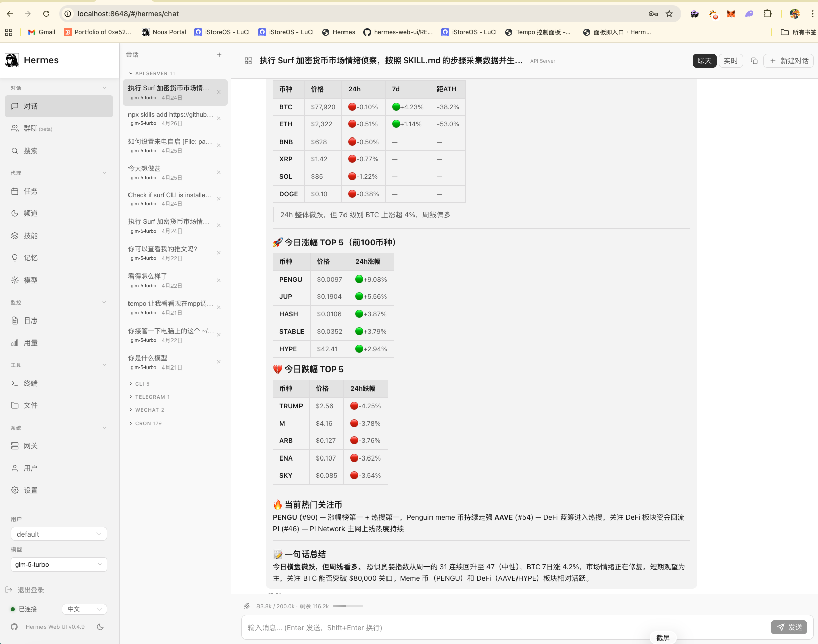Image resolution: width=818 pixels, height=644 pixels.
Task: Click the 发送 send button
Action: tap(789, 627)
